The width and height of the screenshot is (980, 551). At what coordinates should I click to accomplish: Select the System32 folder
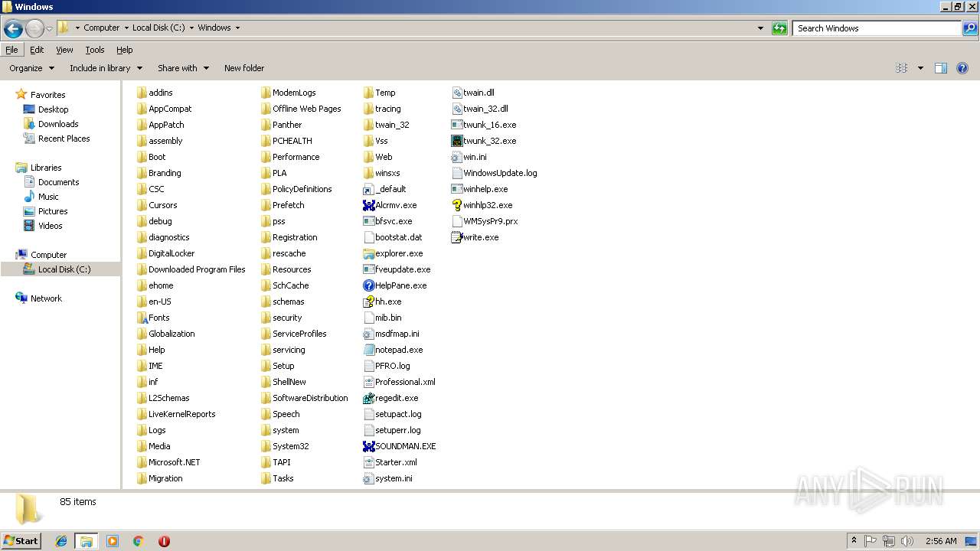point(284,446)
